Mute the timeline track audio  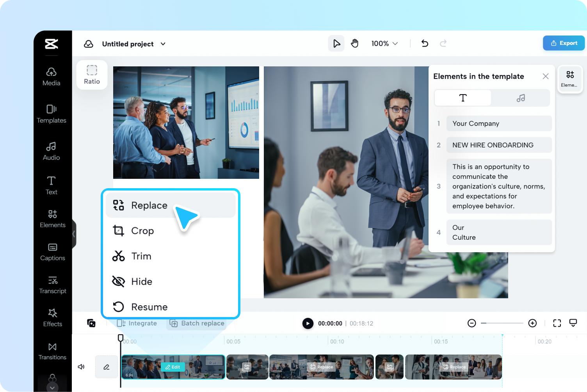81,367
